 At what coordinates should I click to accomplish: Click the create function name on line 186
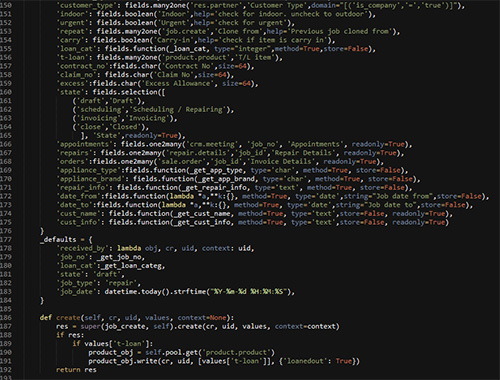point(68,318)
